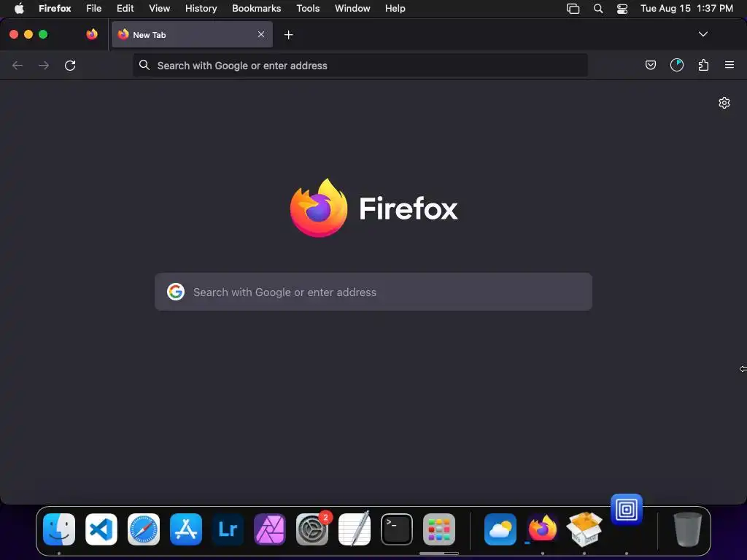Open the Firefox account icon
The width and height of the screenshot is (747, 560).
tap(677, 65)
